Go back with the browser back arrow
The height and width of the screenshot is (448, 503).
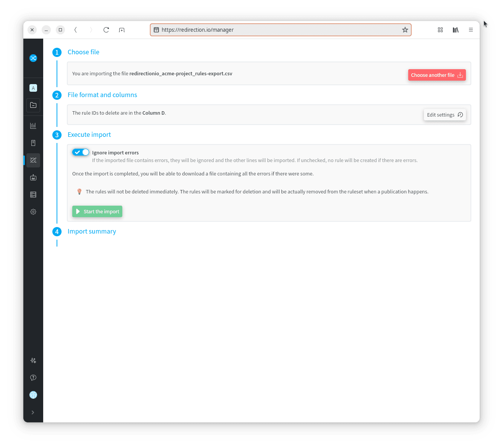tap(76, 30)
